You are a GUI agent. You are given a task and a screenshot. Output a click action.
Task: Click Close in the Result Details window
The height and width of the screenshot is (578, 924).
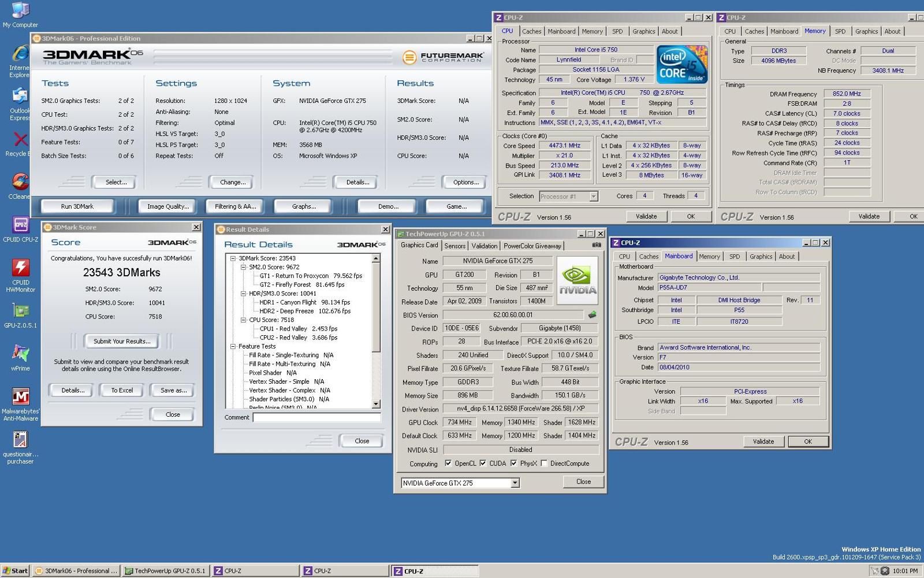coord(362,441)
